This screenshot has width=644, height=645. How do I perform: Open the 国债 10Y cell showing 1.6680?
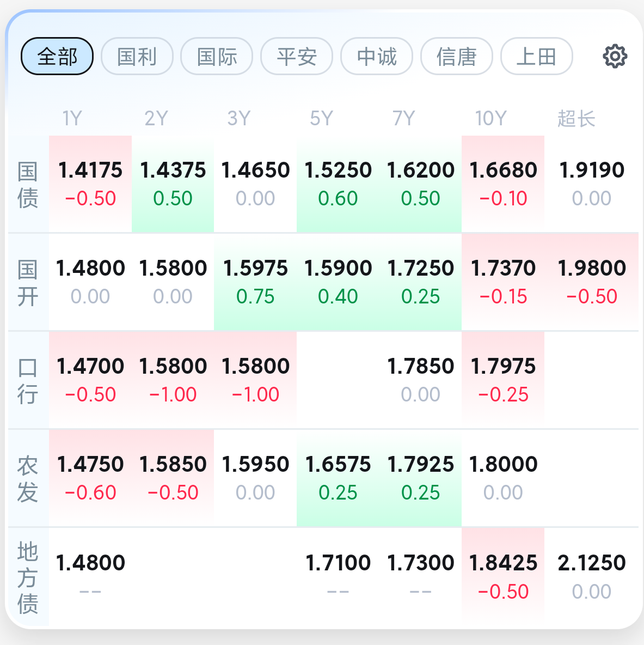[503, 184]
